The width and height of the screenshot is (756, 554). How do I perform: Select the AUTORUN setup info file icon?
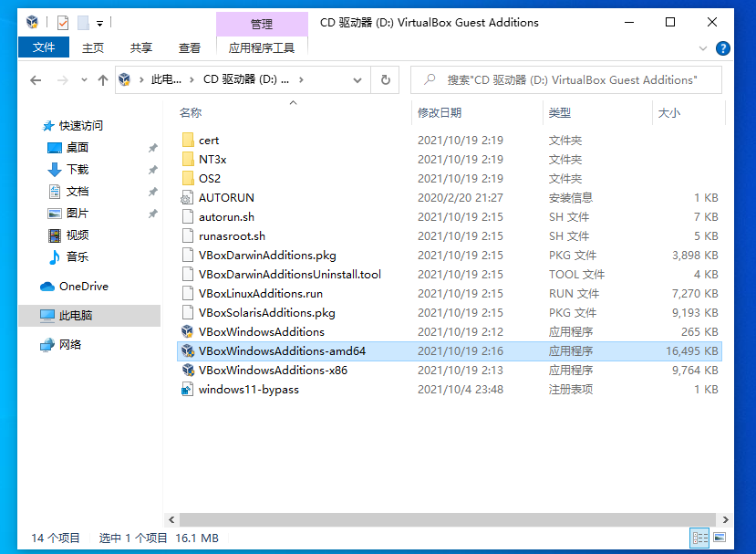tap(188, 198)
